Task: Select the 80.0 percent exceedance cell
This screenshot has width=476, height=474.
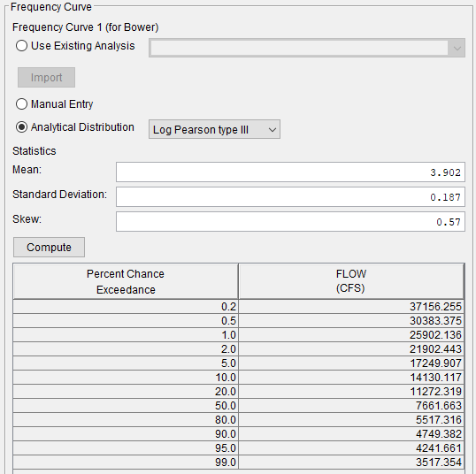Action: (x=126, y=420)
